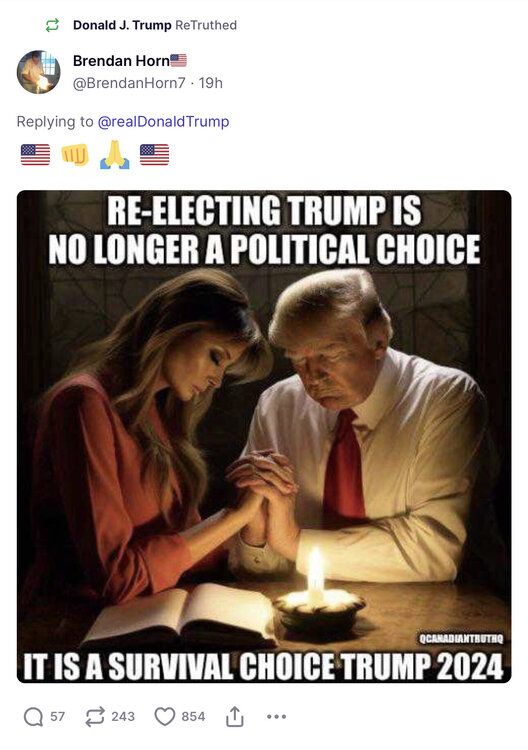
Task: Click the Donald J. Trump ReTruthed name
Action: tap(122, 25)
